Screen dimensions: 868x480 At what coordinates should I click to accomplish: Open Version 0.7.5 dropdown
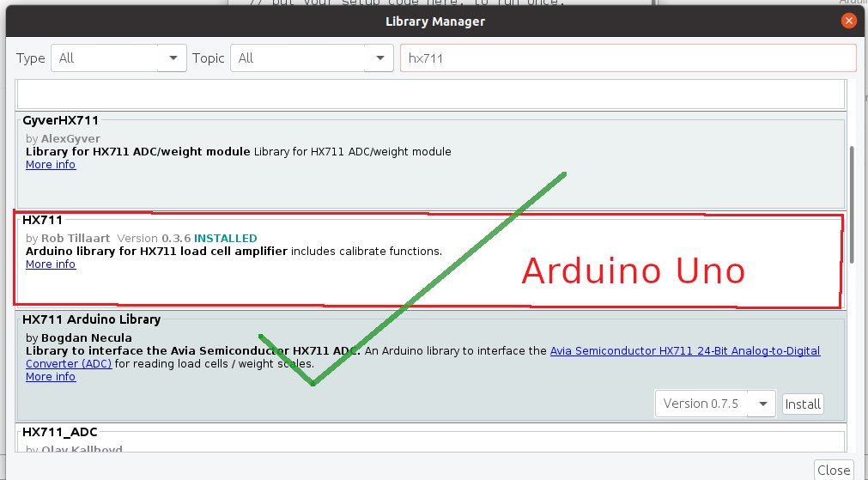point(714,404)
